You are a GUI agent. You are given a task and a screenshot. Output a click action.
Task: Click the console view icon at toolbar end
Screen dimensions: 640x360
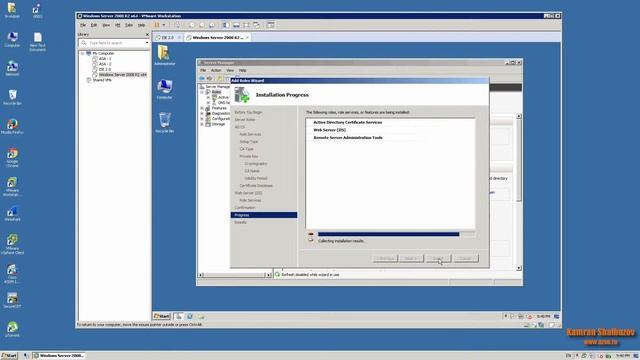click(x=271, y=25)
